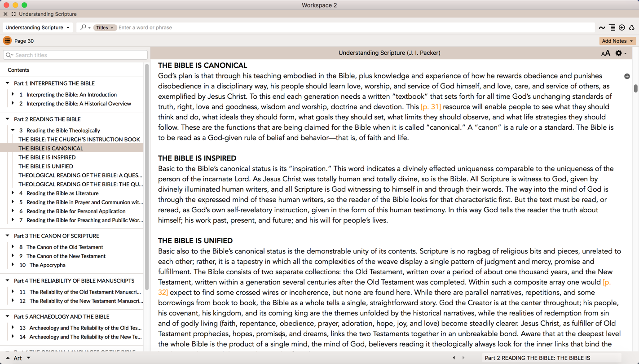This screenshot has height=364, width=639.
Task: Open the AA text size control
Action: [605, 53]
